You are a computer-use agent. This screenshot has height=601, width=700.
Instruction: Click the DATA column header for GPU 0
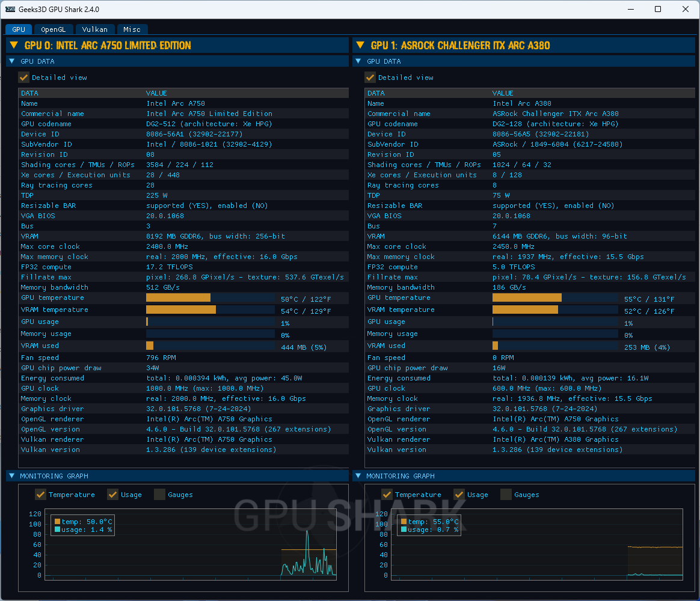[29, 93]
